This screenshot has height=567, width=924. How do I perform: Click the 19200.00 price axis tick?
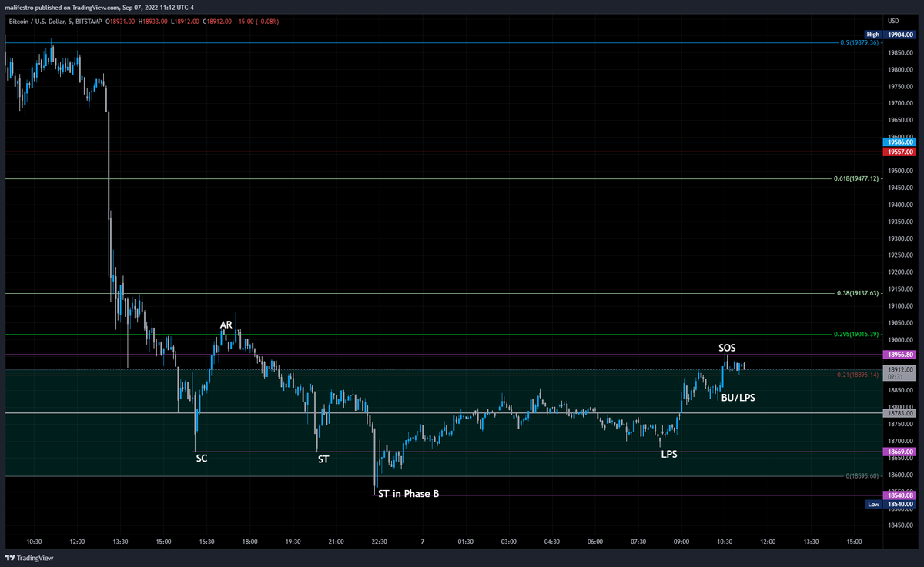900,272
